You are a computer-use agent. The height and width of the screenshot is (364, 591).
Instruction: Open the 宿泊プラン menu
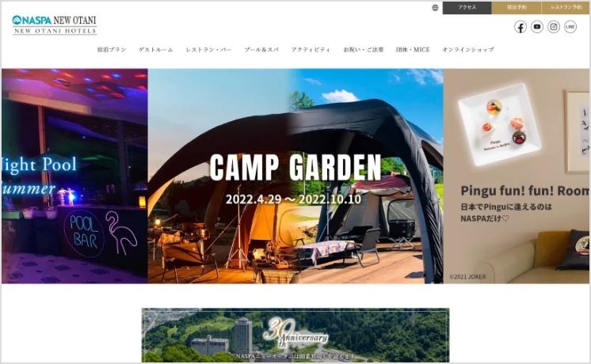coord(112,49)
